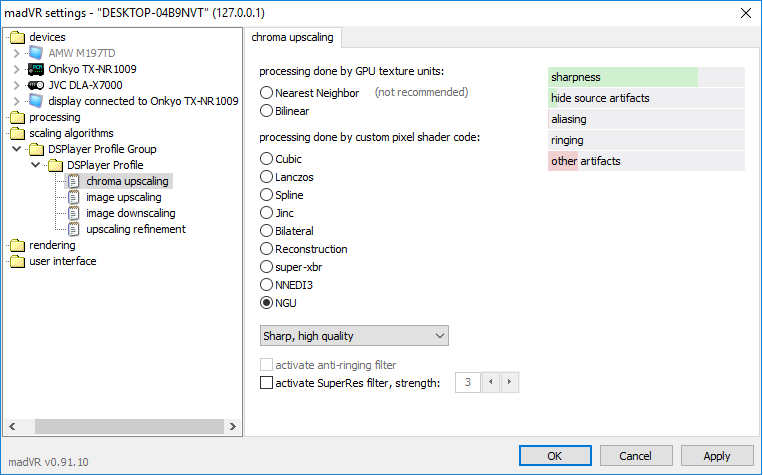Click the user interface folder icon
Image resolution: width=763 pixels, height=475 pixels.
(17, 261)
